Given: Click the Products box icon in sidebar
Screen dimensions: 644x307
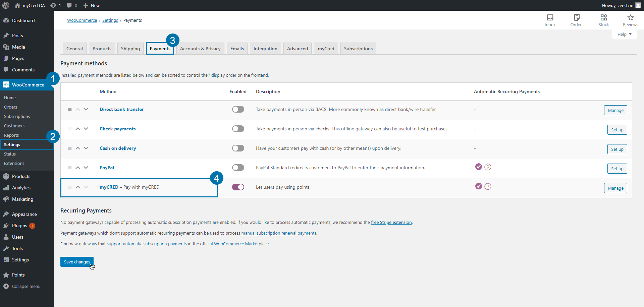Looking at the screenshot, I should click(6, 176).
